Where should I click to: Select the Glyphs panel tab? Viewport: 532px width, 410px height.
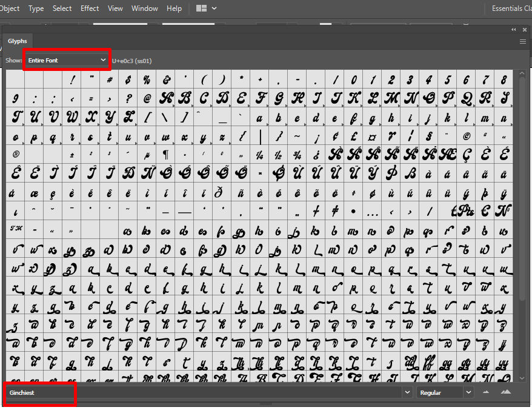(18, 41)
